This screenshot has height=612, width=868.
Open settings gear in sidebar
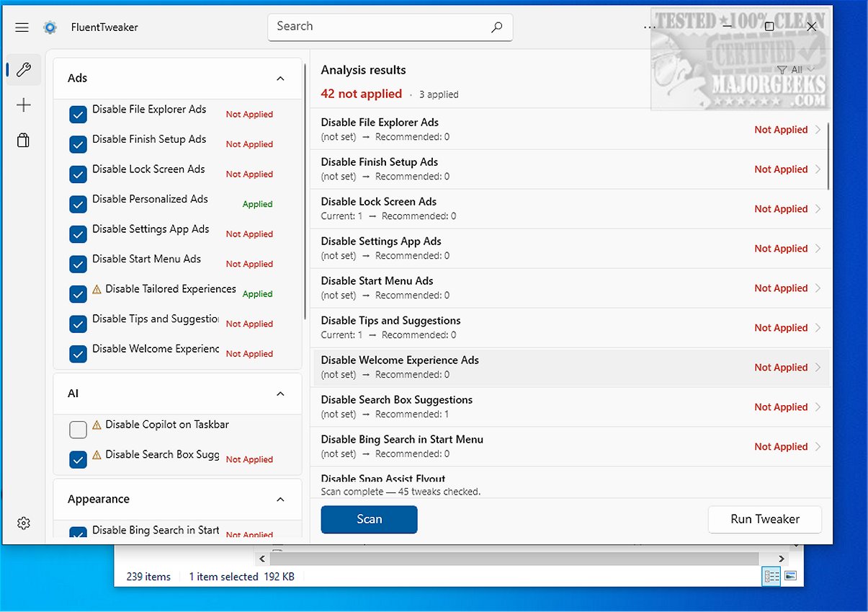tap(24, 523)
